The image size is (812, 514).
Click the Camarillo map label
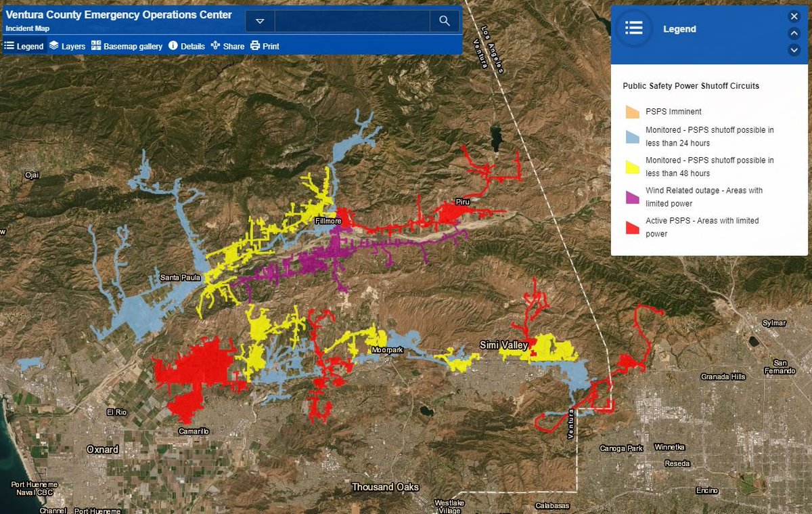[x=194, y=431]
